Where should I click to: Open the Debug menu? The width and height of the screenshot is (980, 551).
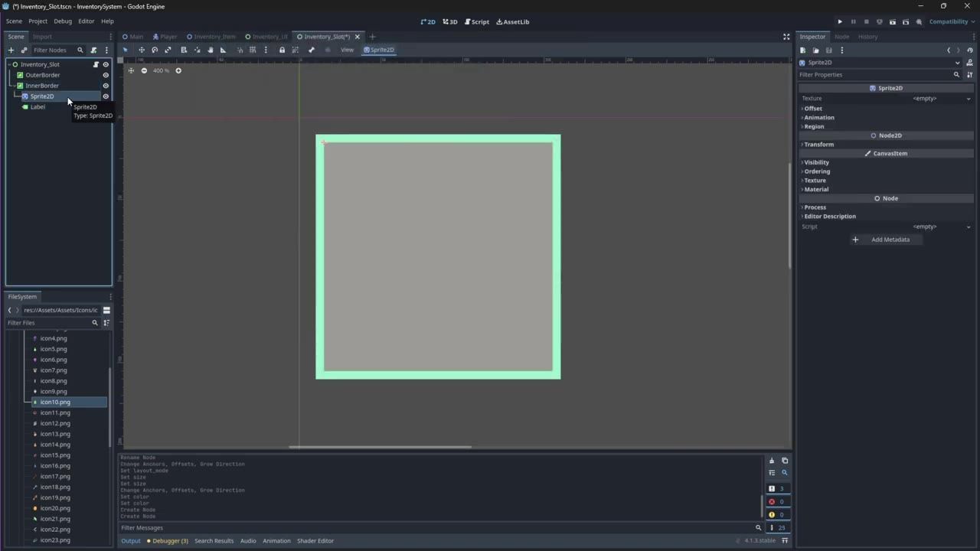click(63, 21)
